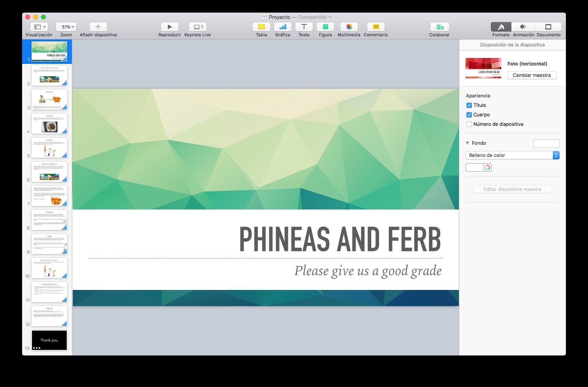This screenshot has width=588, height=387.
Task: Insert a table with the Tabla icon
Action: tap(261, 27)
